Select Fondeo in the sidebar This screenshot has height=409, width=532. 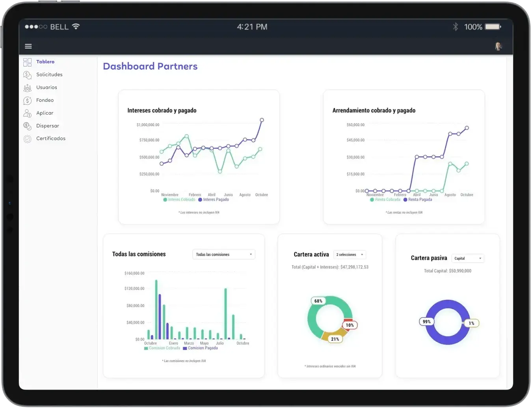click(x=45, y=100)
